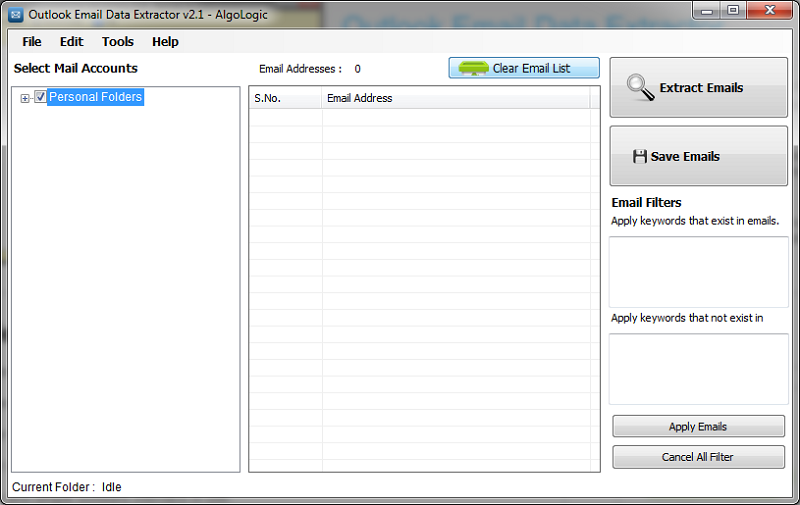Screen dimensions: 800x505
Task: Focus the keywords that exist filter box
Action: 698,272
